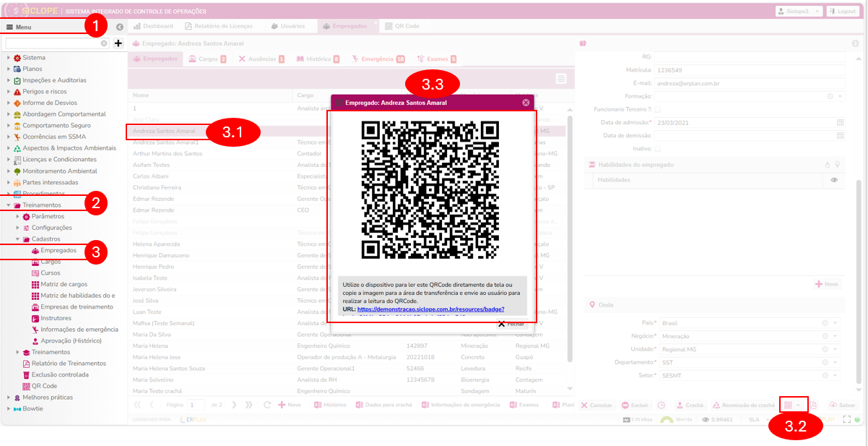Expand the Parâmetros subfolder
The width and height of the screenshot is (868, 446).
tap(17, 216)
